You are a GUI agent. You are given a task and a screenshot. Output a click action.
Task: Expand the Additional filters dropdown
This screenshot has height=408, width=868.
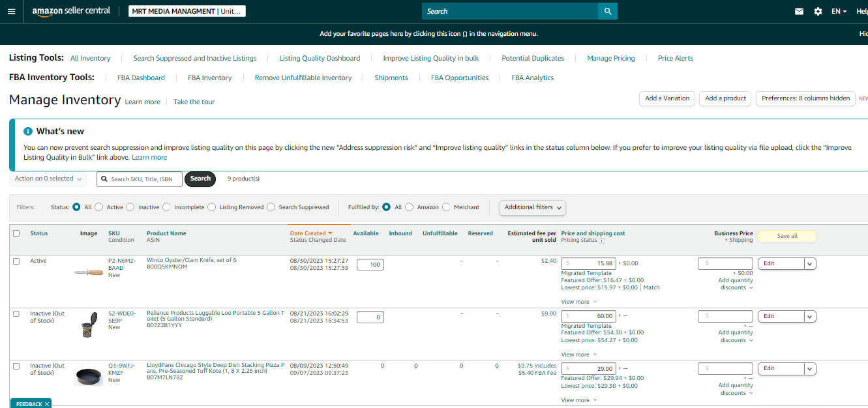pos(532,207)
